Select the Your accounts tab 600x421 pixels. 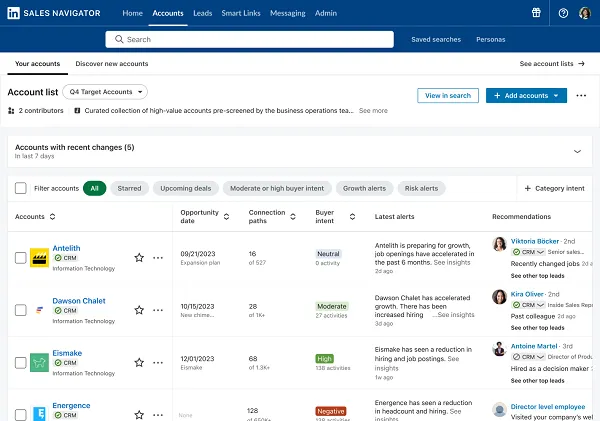[38, 64]
